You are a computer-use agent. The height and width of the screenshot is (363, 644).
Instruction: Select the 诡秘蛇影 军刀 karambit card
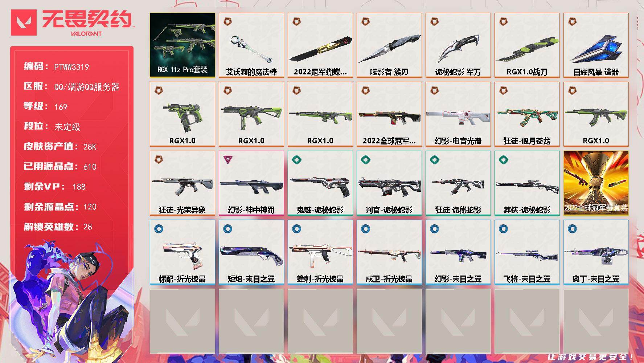pos(458,45)
